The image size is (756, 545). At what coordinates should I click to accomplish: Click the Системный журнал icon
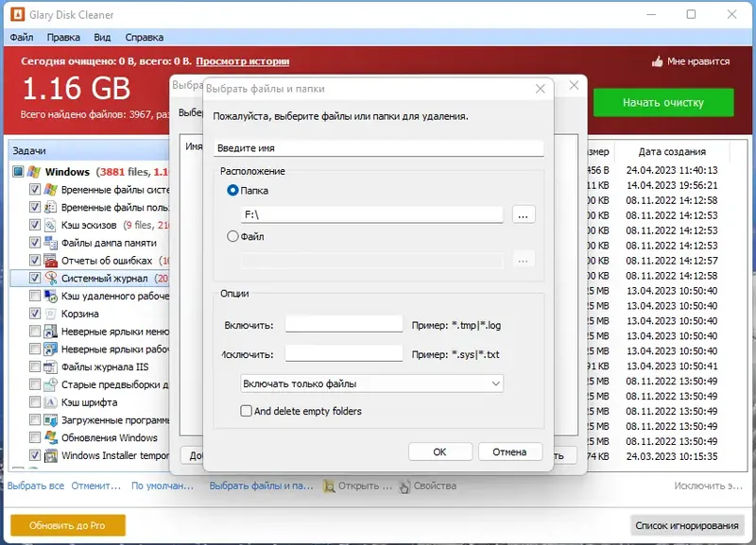coord(51,278)
